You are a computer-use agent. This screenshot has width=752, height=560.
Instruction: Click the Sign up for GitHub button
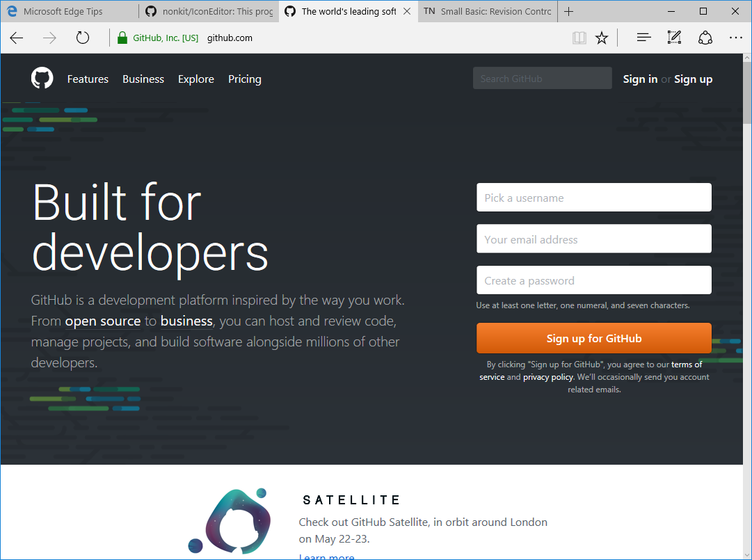[593, 338]
